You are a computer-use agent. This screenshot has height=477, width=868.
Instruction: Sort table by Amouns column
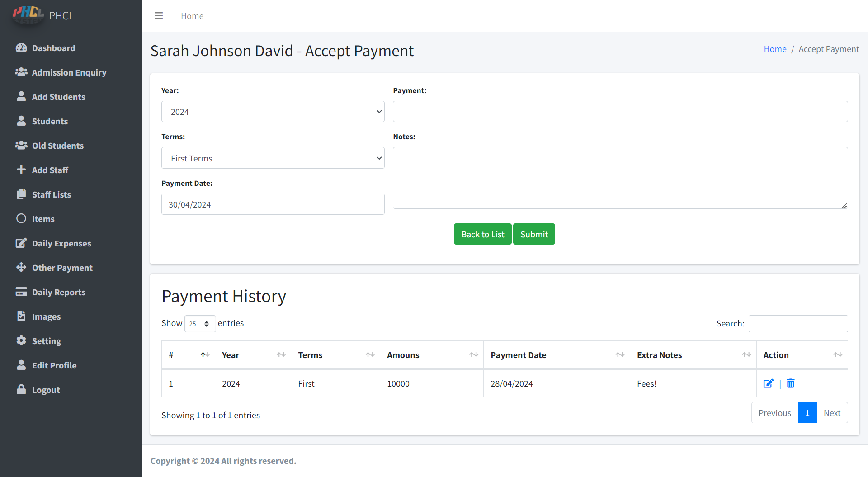(431, 355)
